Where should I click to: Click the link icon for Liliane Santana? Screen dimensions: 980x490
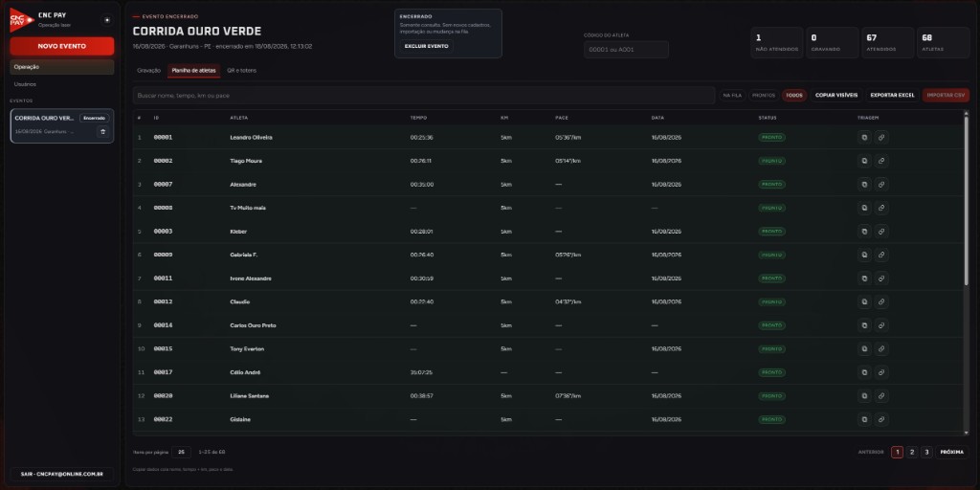(x=881, y=395)
